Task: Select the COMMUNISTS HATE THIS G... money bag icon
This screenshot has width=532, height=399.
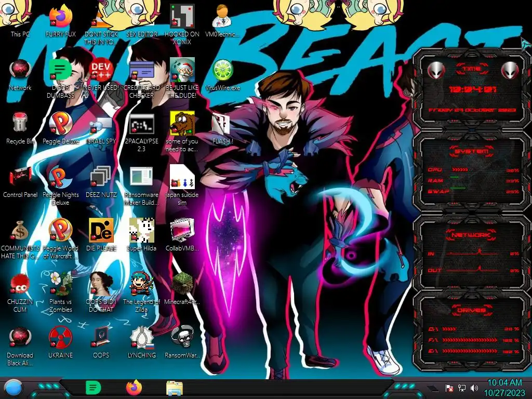Action: coord(20,240)
